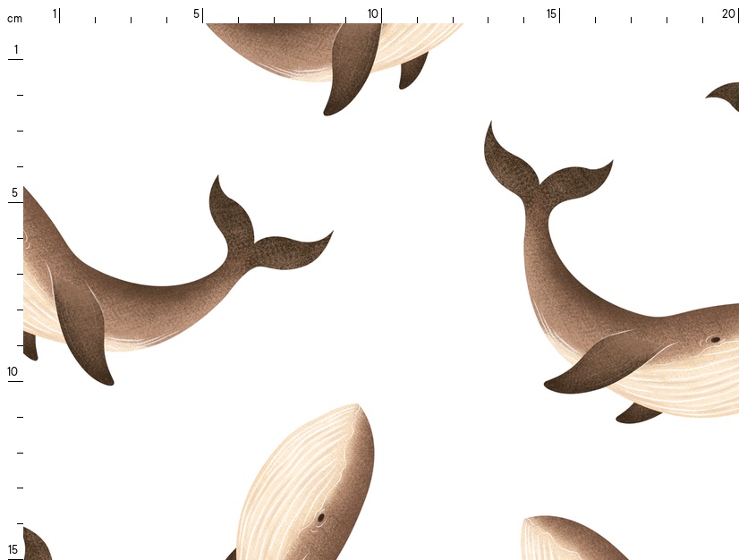The width and height of the screenshot is (739, 560).
Task: Click the 10 mark on top ruler
Action: click(374, 13)
